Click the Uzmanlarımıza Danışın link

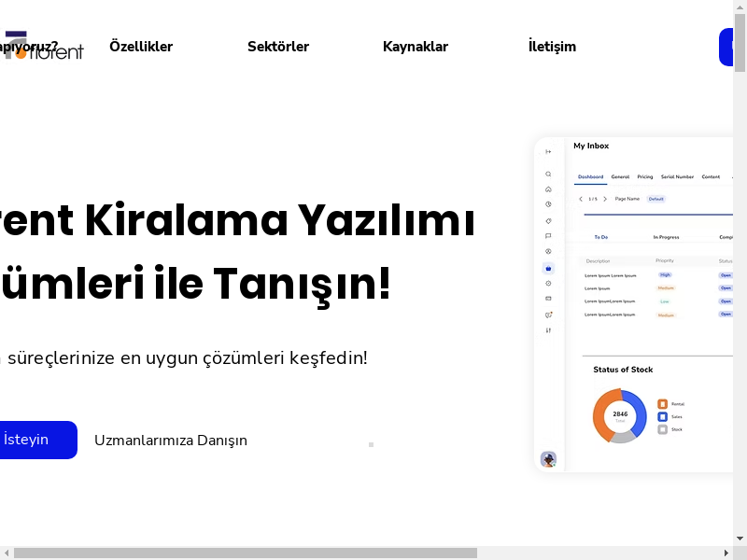171,441
